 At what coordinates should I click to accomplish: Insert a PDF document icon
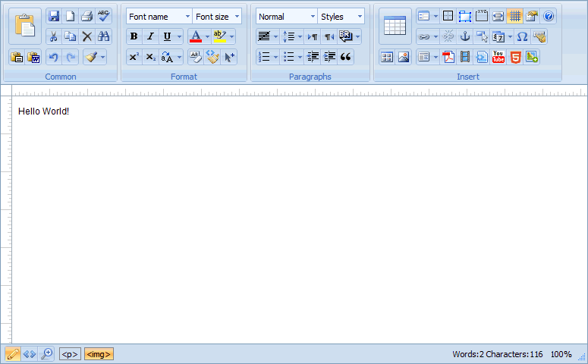448,57
